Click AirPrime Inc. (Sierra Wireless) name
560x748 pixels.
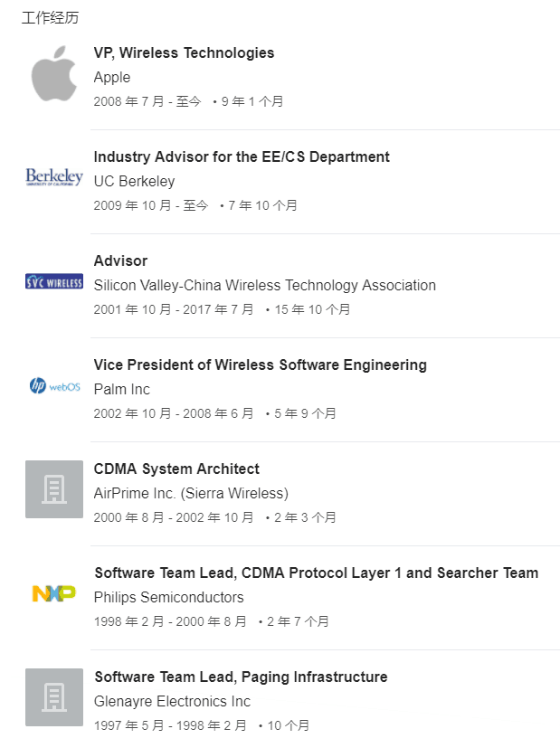(191, 493)
